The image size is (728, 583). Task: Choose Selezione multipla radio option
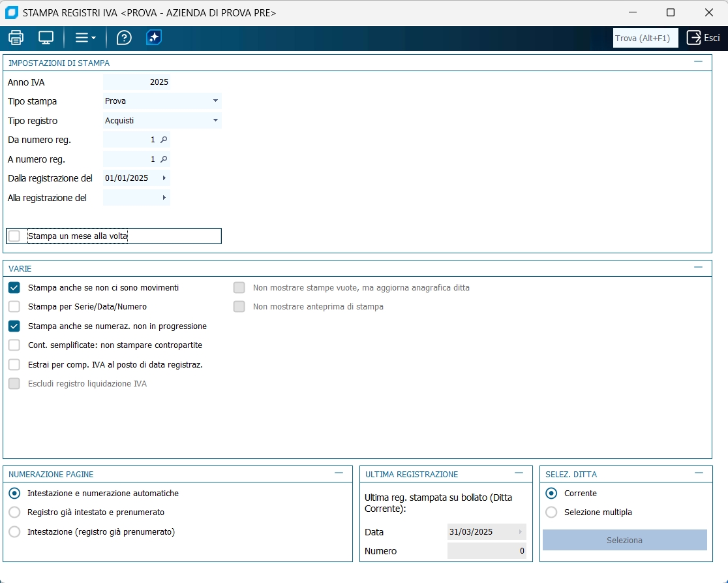(x=551, y=512)
